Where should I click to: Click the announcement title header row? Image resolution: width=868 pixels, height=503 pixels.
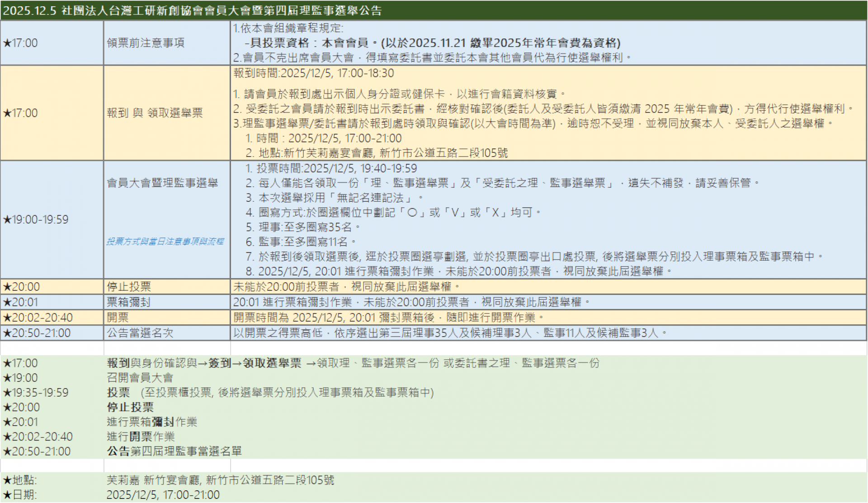tap(193, 10)
